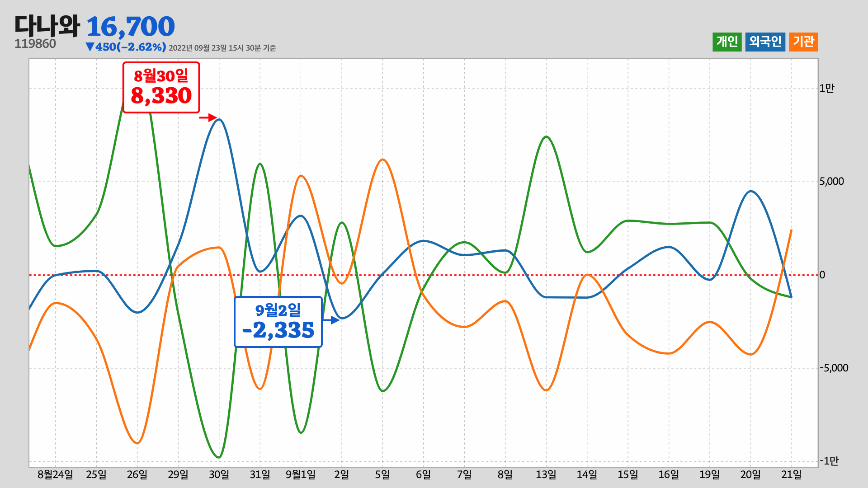Click the x-axis label 26일
This screenshot has height=488, width=868.
137,474
